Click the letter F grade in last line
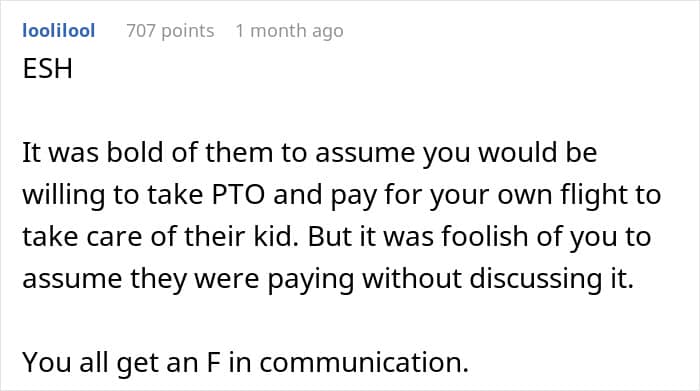 click(213, 362)
